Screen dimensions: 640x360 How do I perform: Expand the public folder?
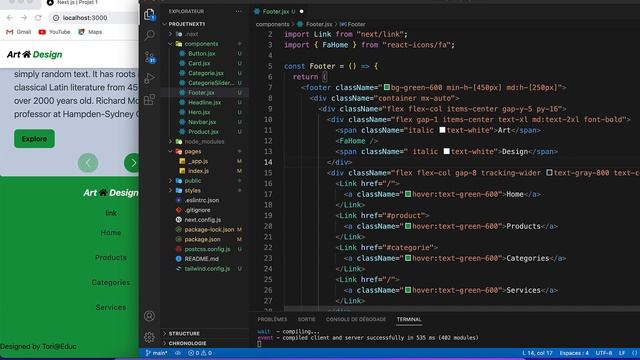click(193, 181)
